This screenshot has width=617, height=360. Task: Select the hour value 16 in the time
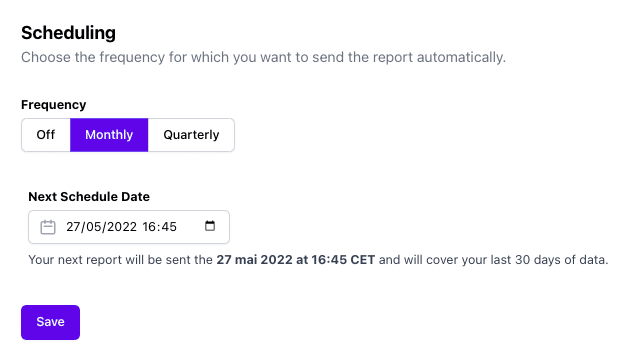149,227
